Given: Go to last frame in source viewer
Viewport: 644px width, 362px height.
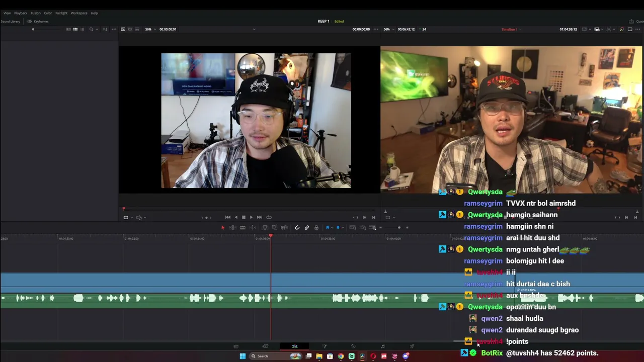Looking at the screenshot, I should 259,217.
